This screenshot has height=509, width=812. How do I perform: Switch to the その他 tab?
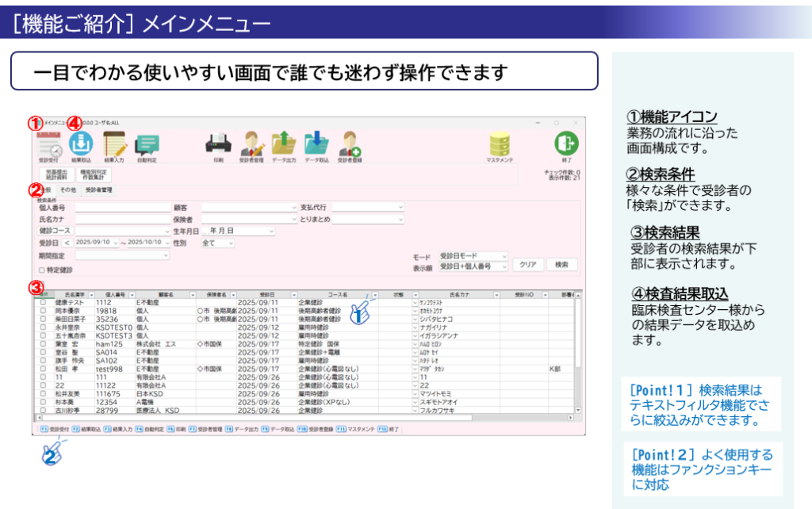[68, 190]
